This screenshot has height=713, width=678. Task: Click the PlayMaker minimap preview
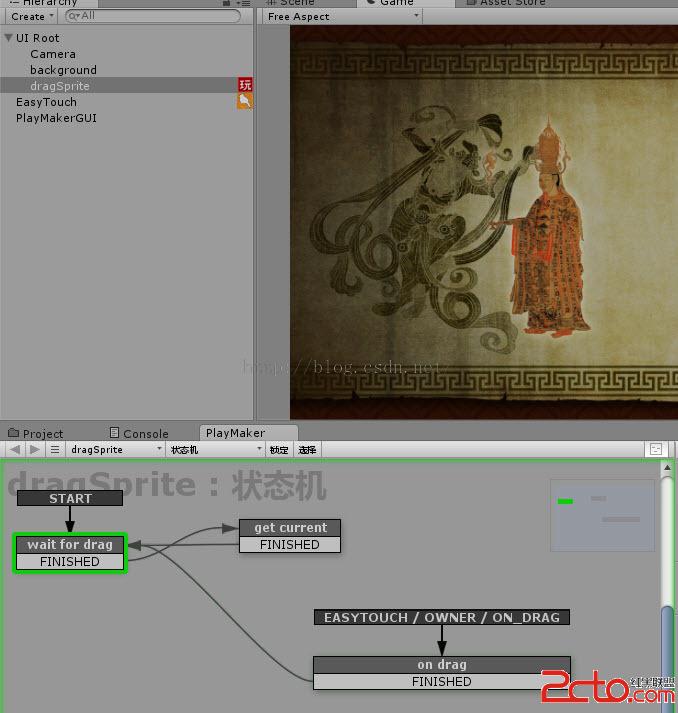tap(602, 515)
